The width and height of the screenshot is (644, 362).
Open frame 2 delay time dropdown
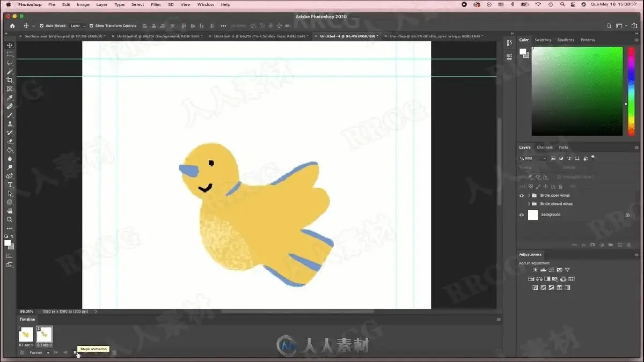pos(44,345)
